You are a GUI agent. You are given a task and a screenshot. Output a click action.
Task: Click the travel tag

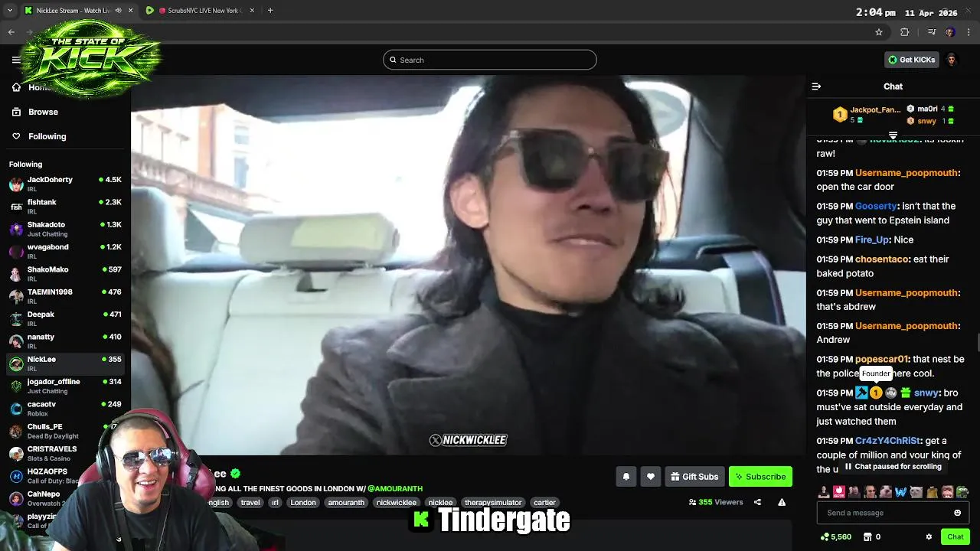click(250, 503)
